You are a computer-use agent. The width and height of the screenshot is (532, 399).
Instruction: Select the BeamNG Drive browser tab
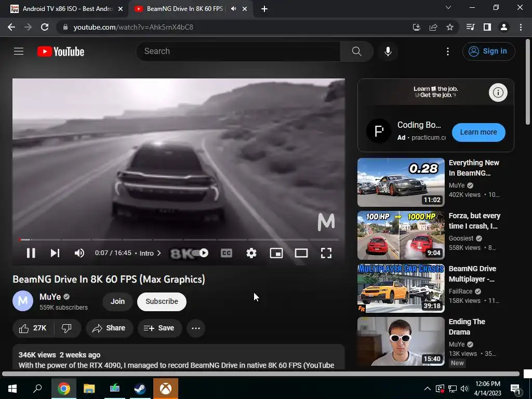(185, 9)
